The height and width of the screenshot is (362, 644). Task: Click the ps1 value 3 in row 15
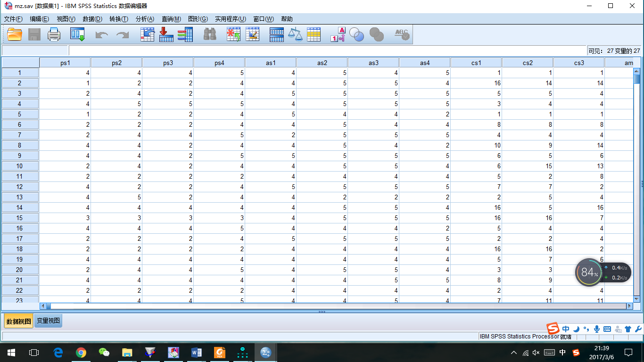(65, 218)
